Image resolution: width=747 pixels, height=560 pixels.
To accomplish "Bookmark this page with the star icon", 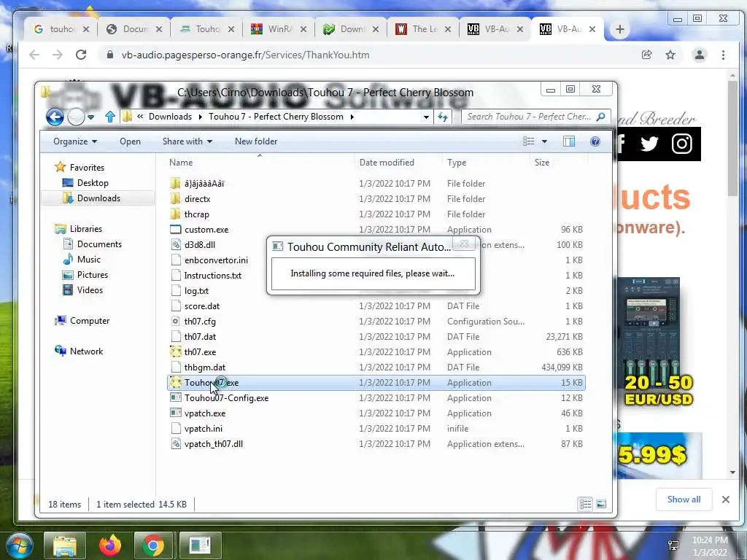I will pos(670,55).
